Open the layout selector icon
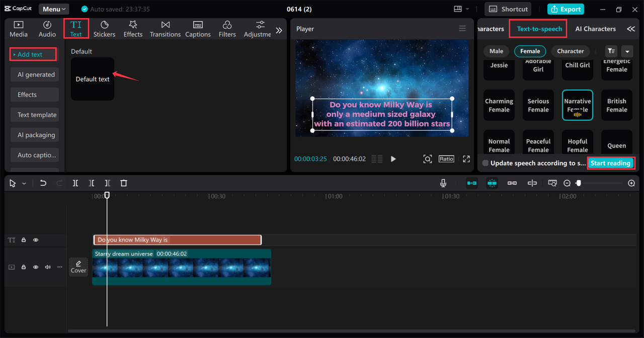 pyautogui.click(x=458, y=9)
